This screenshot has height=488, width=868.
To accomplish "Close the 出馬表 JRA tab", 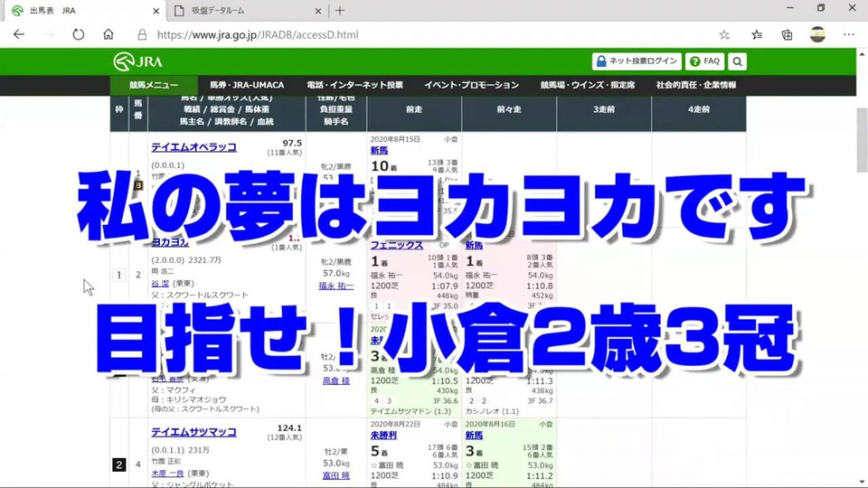I will pos(156,11).
